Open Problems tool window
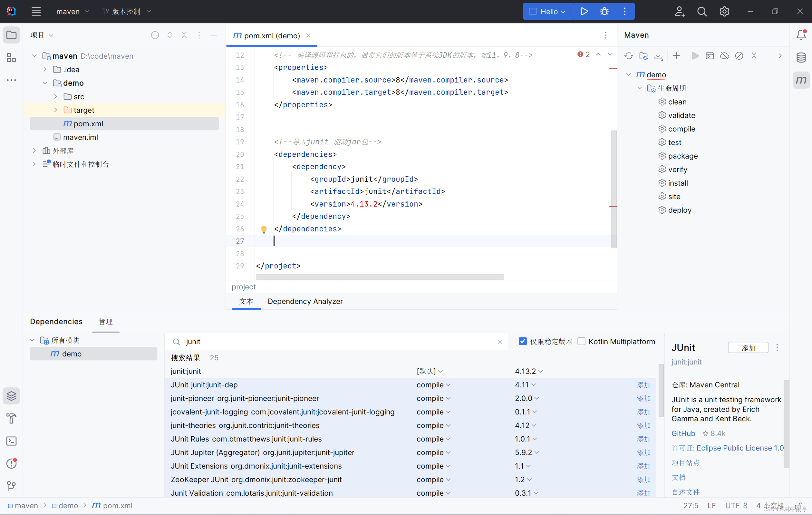This screenshot has height=515, width=812. [x=12, y=463]
